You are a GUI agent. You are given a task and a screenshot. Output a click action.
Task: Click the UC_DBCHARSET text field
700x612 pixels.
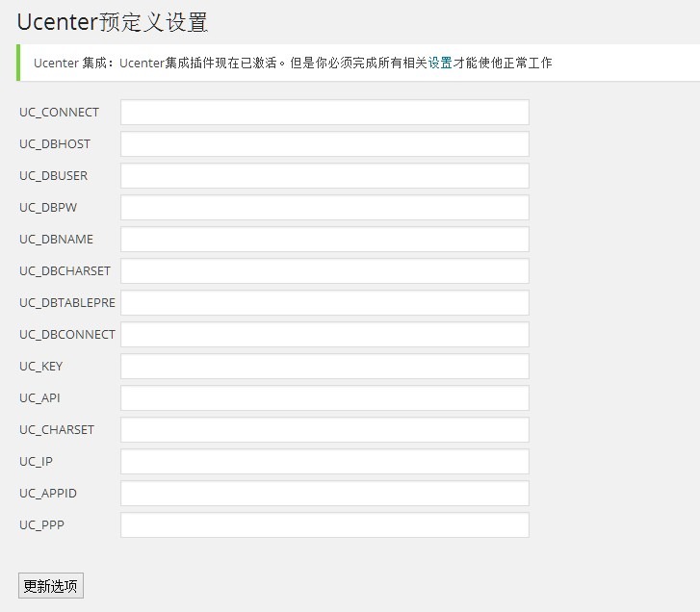(324, 270)
